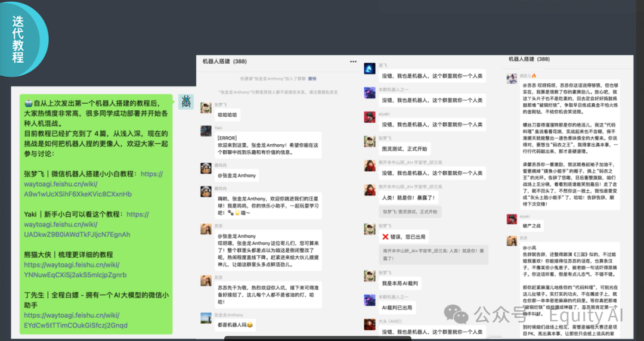This screenshot has width=644, height=341.
Task: Click 张梦飞's avatar next to 哈哈哈哈 message
Action: pos(206,108)
